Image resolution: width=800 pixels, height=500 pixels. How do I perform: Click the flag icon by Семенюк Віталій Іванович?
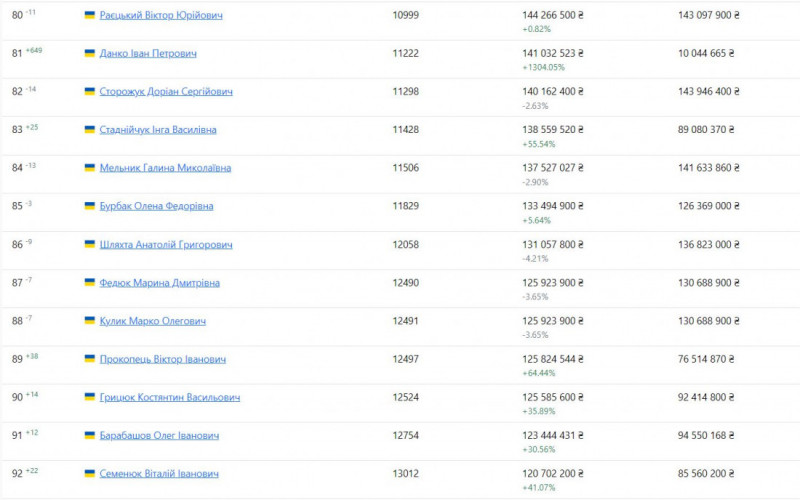coord(90,474)
